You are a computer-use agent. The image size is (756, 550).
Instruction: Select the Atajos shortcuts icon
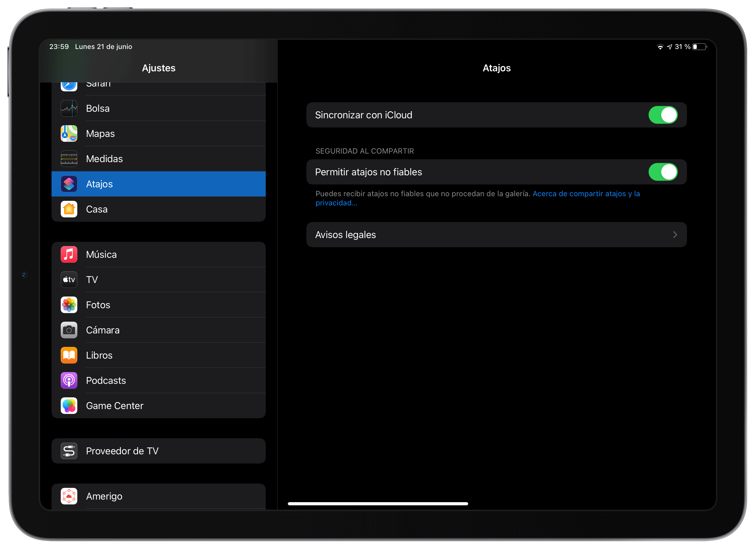69,184
